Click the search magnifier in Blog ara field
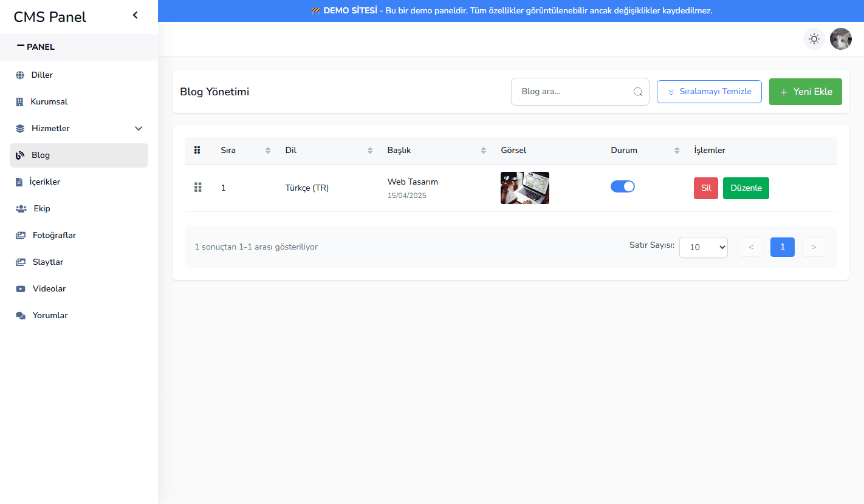The width and height of the screenshot is (864, 504). pos(637,91)
